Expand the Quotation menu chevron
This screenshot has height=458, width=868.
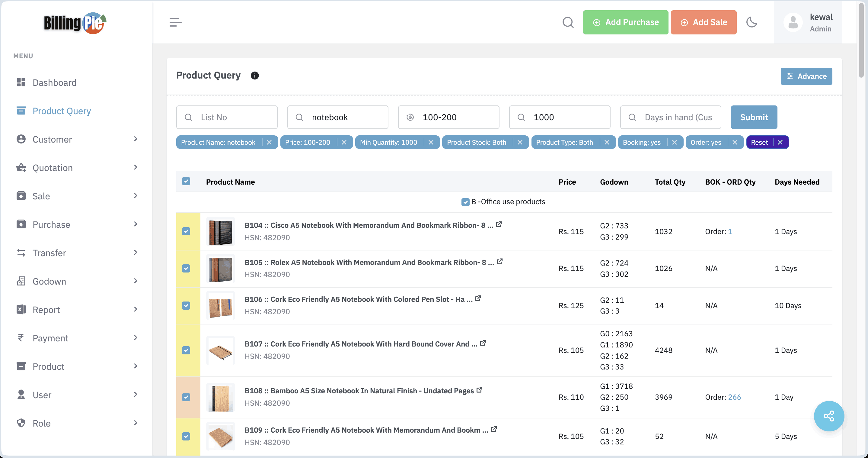pos(136,167)
